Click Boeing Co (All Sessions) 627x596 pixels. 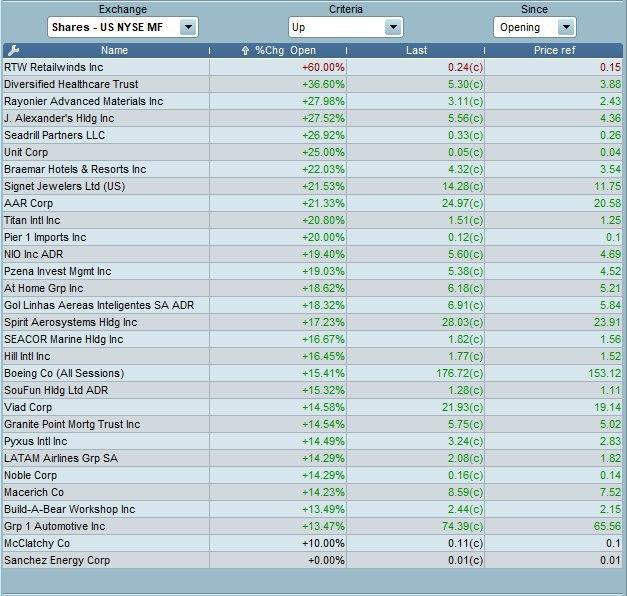tap(64, 373)
